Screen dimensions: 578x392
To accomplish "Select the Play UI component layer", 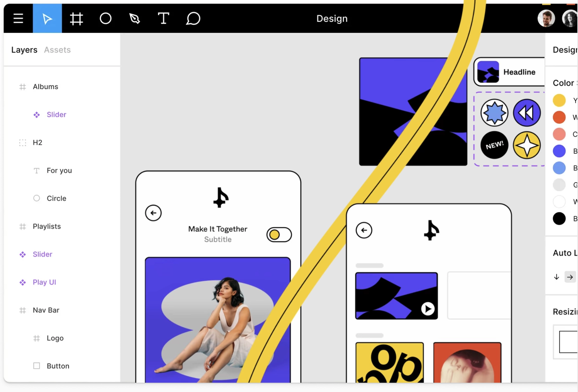I will [44, 282].
